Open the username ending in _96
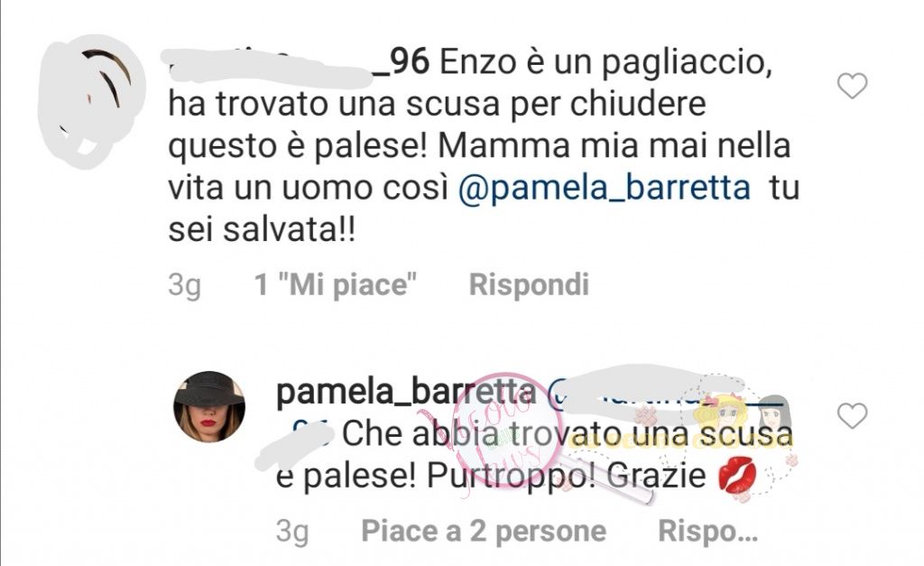 (x=300, y=64)
